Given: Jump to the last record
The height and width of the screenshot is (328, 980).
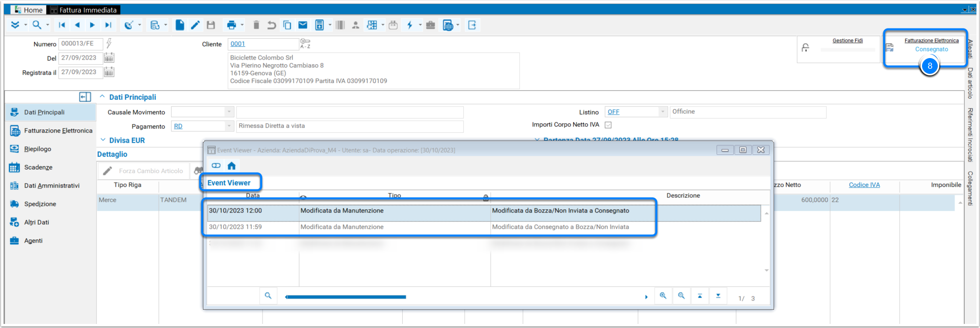Looking at the screenshot, I should (x=108, y=25).
